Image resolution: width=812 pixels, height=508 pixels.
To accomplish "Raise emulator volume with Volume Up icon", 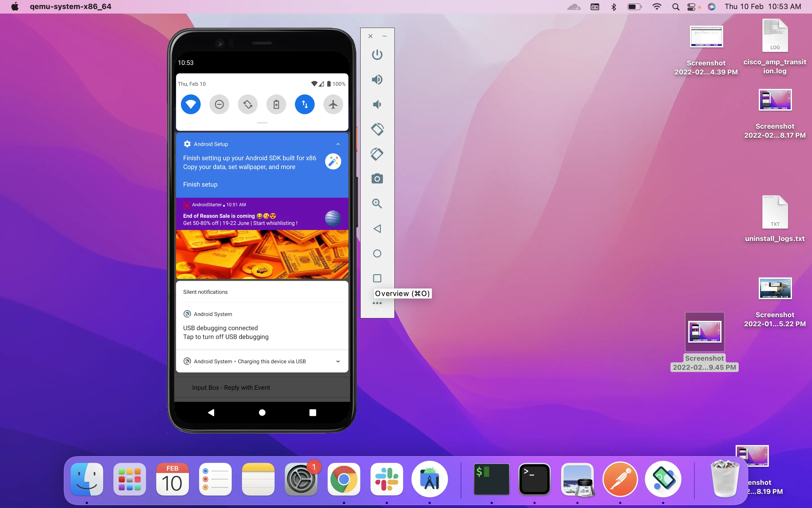I will pos(377,80).
